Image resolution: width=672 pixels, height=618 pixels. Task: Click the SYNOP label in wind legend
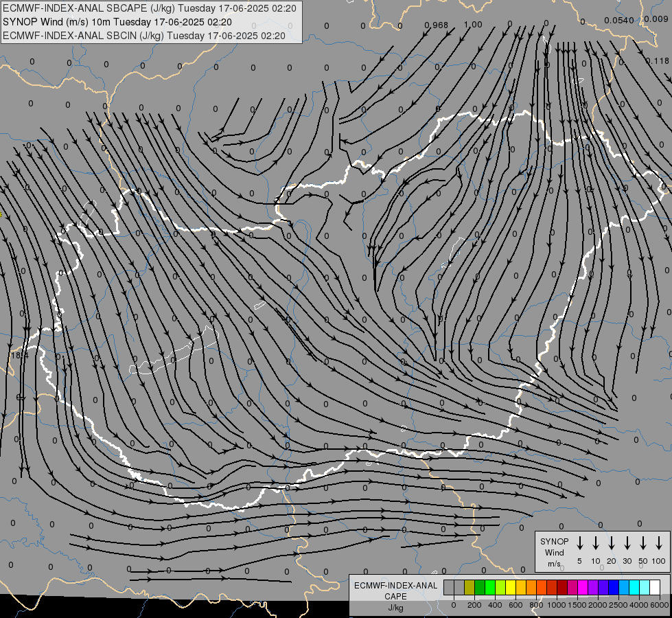554,542
